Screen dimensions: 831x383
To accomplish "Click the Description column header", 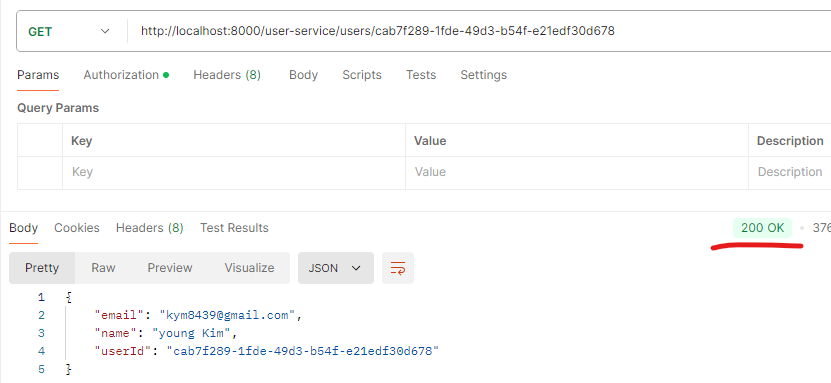I will 790,141.
